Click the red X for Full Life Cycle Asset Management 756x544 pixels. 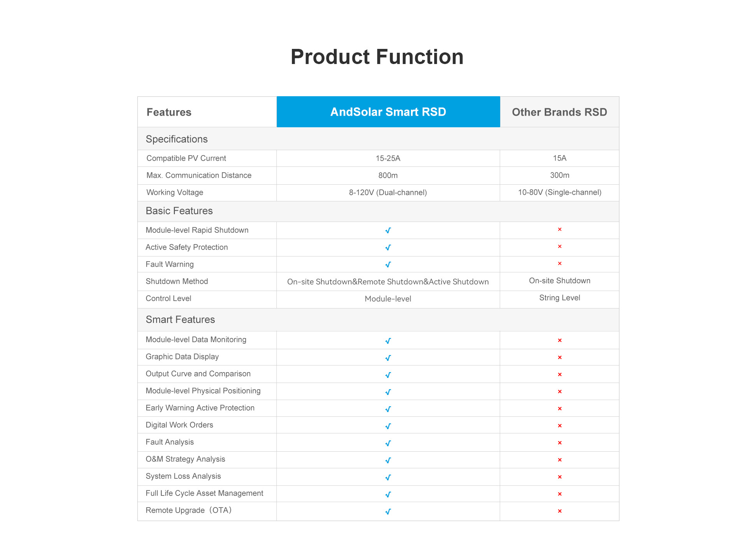(x=559, y=494)
